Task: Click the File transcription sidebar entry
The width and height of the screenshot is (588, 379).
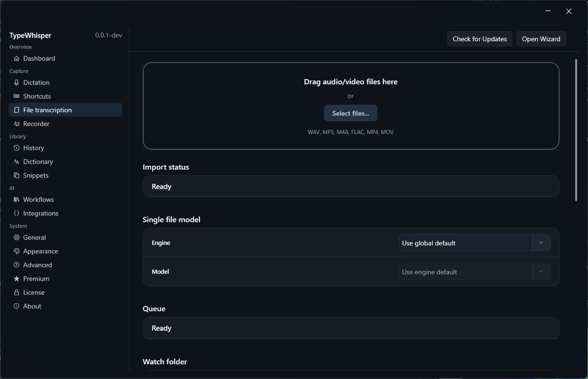Action: point(65,110)
